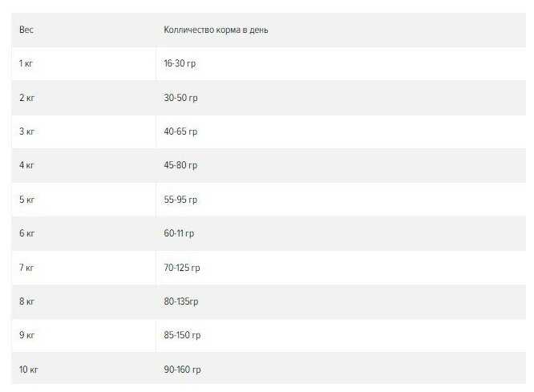Click the "Колличество корма в день" header

(x=216, y=30)
